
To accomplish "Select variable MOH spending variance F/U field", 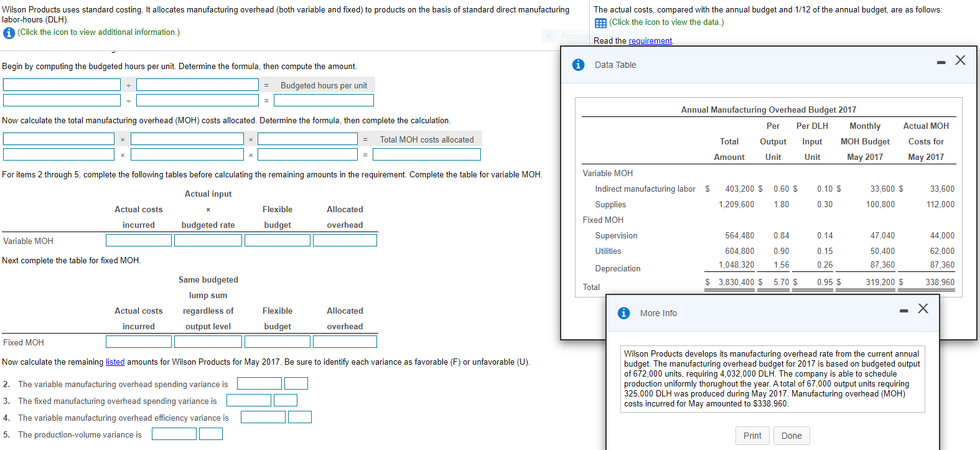I will coord(296,383).
